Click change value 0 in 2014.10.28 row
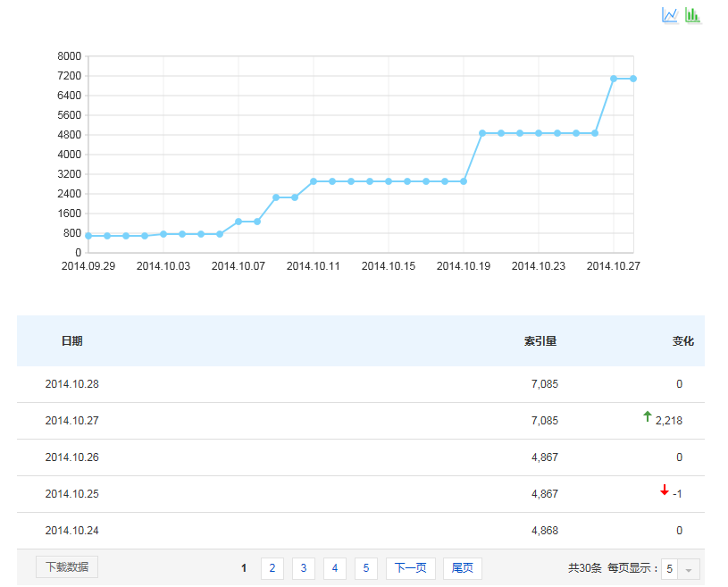 679,384
